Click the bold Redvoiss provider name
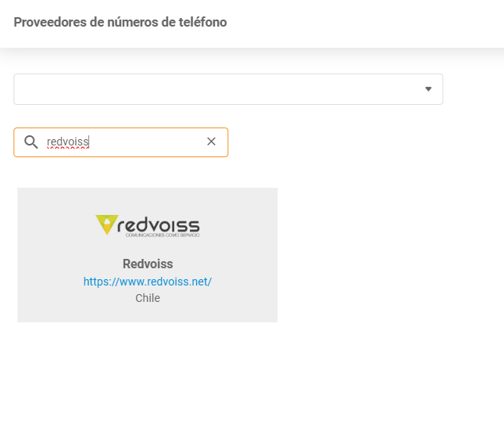The image size is (504, 438). [148, 264]
